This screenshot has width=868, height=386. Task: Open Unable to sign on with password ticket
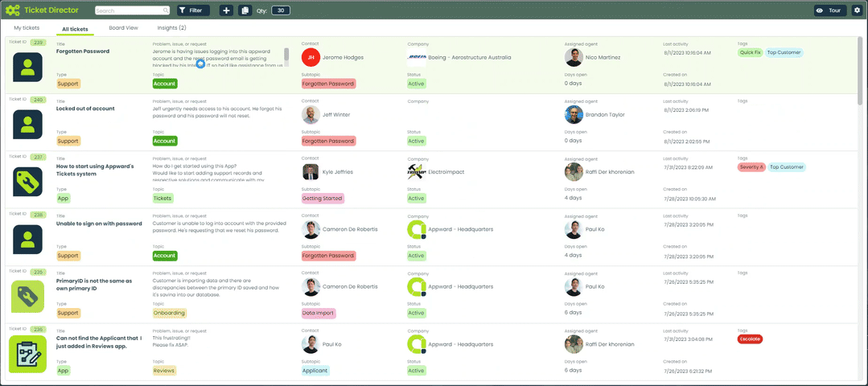pyautogui.click(x=99, y=224)
